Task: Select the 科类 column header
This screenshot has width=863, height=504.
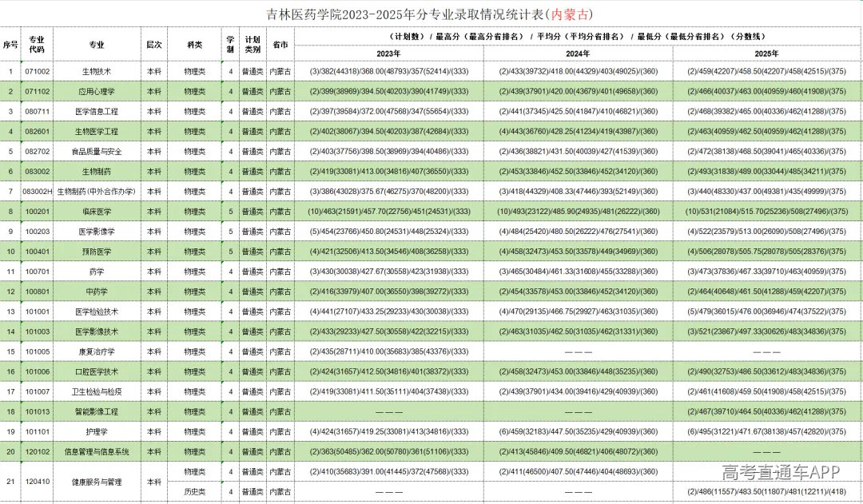Action: point(195,45)
